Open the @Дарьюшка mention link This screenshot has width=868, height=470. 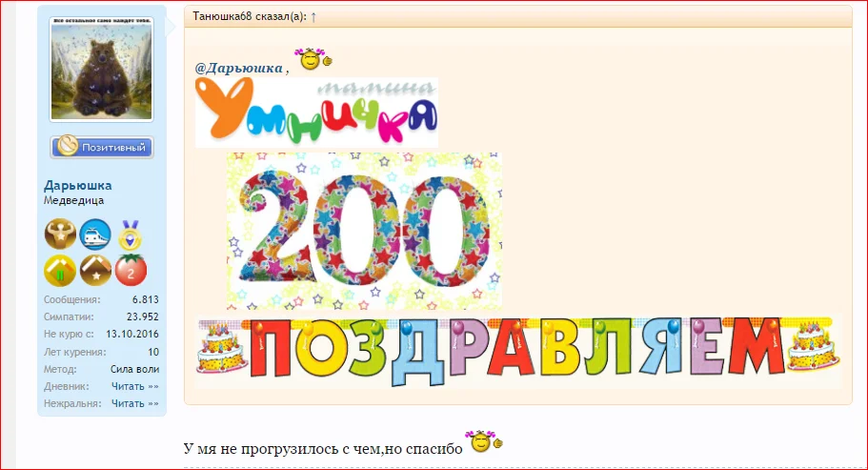pyautogui.click(x=238, y=68)
